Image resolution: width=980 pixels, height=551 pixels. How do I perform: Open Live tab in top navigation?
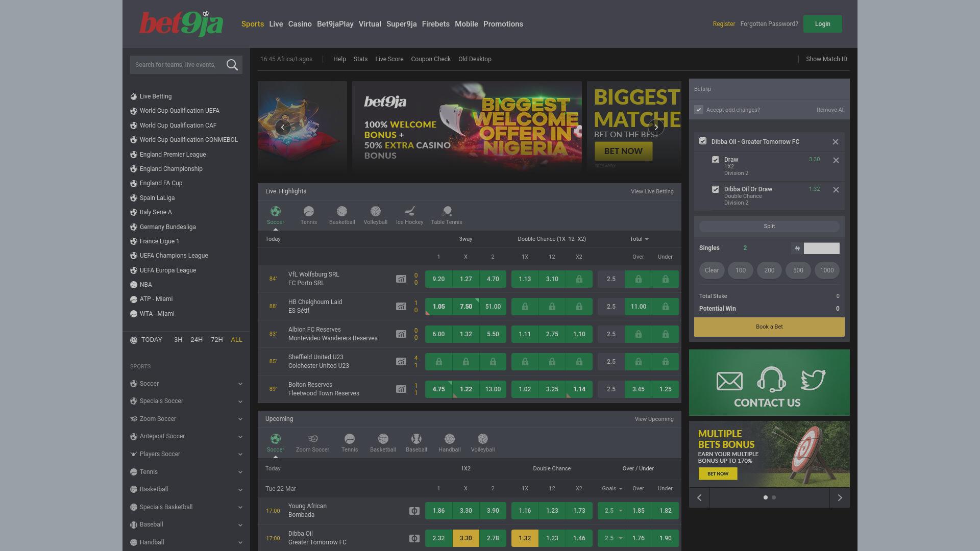(x=276, y=24)
